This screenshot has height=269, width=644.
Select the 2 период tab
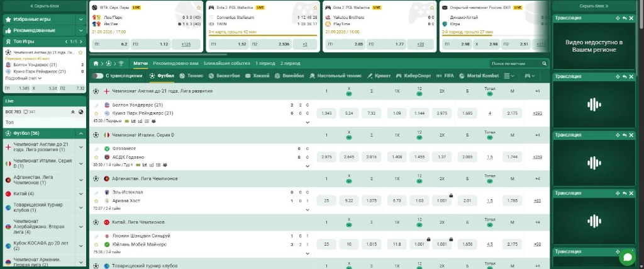click(291, 64)
